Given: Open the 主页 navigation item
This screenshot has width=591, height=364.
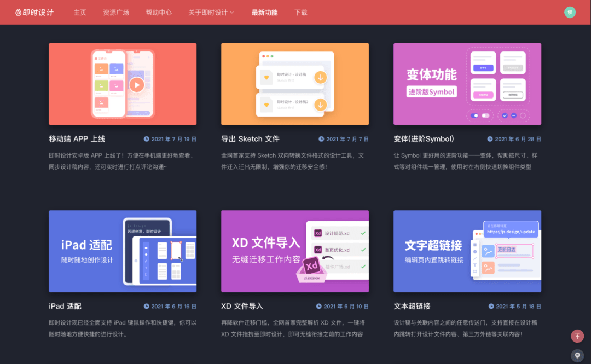Looking at the screenshot, I should (x=80, y=13).
